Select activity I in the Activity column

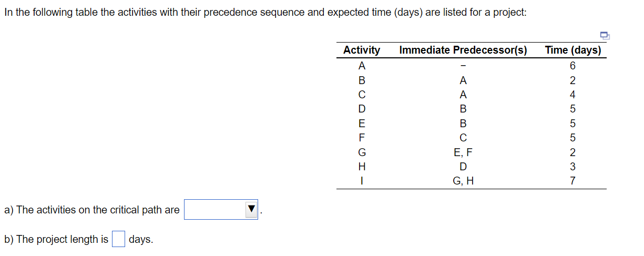(x=361, y=181)
